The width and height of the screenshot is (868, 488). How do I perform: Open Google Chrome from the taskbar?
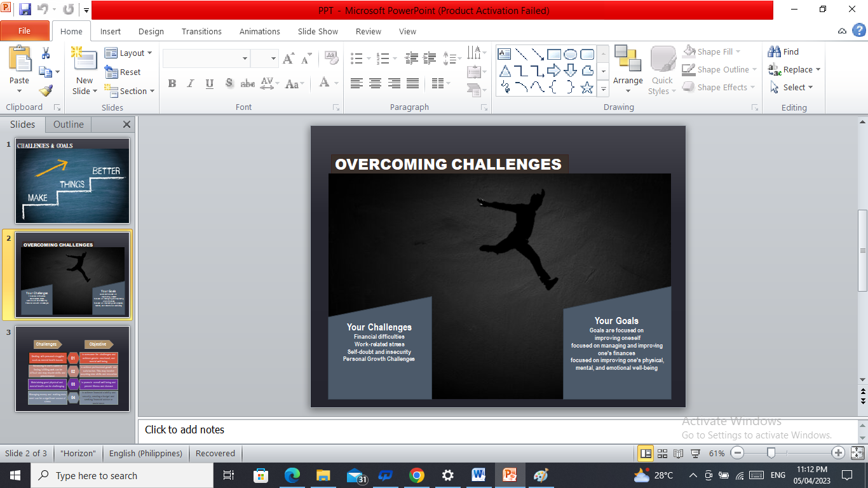[417, 475]
